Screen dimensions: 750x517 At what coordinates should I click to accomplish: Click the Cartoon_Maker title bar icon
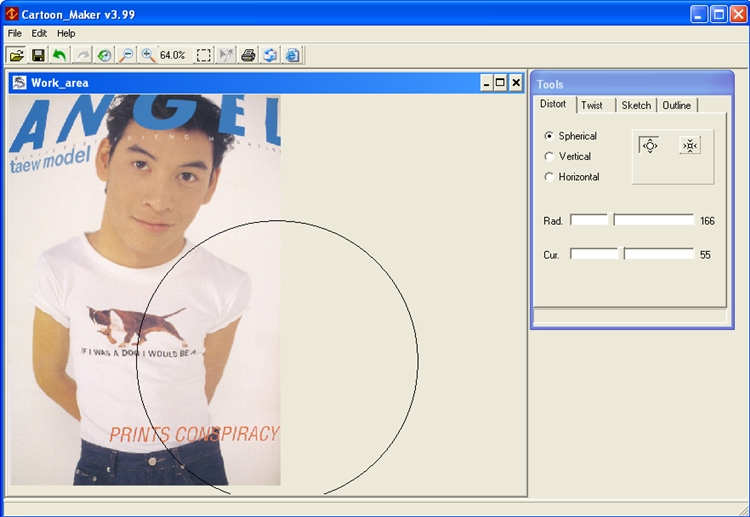(11, 14)
